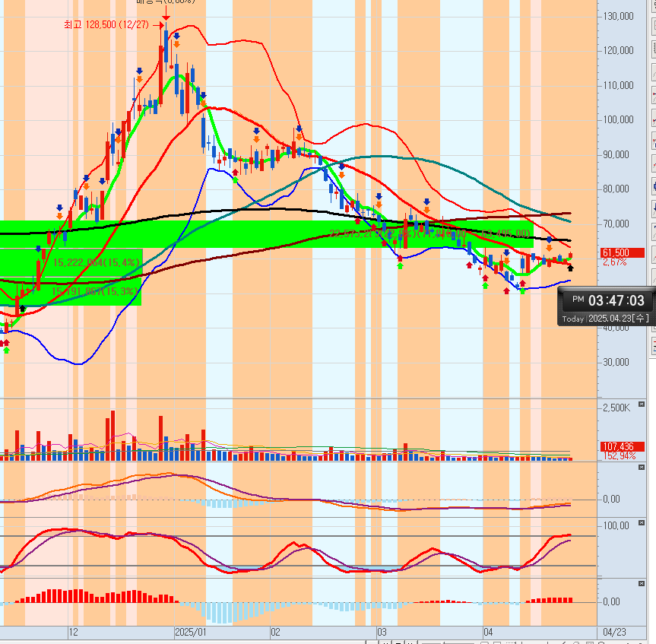
Task: Click the 2.67% change label
Action: pos(615,262)
